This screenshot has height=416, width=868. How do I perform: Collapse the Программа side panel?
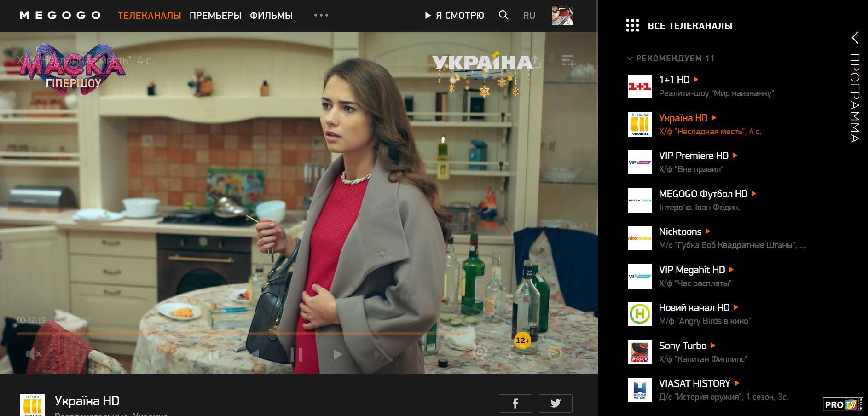(855, 38)
